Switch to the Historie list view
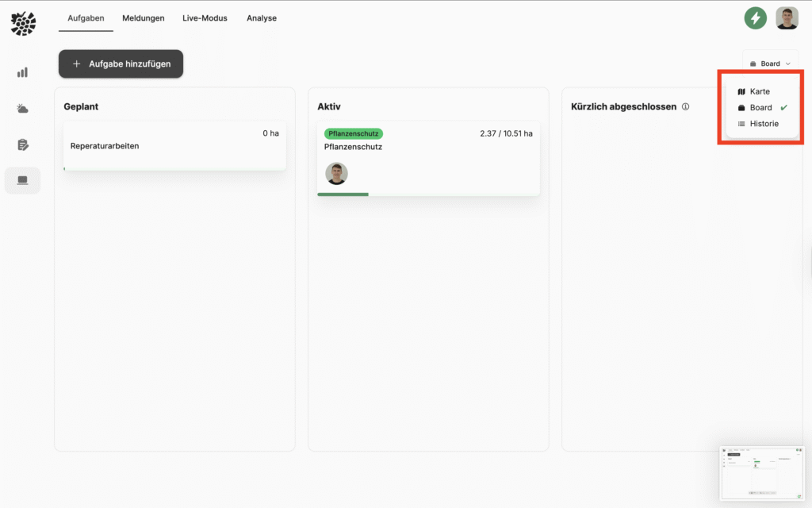Image resolution: width=812 pixels, height=508 pixels. 763,124
